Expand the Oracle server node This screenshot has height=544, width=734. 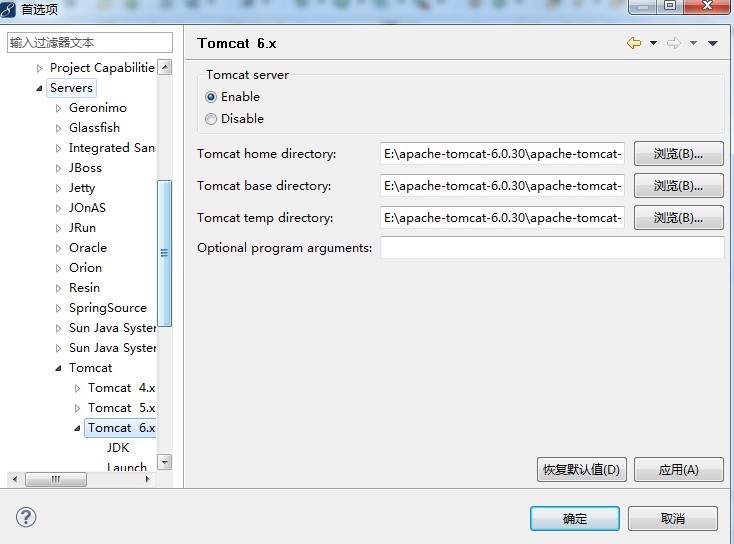click(x=58, y=248)
